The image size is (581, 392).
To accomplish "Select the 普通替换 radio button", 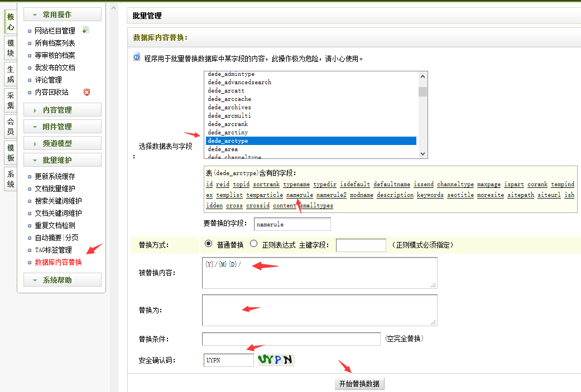I will tap(209, 244).
